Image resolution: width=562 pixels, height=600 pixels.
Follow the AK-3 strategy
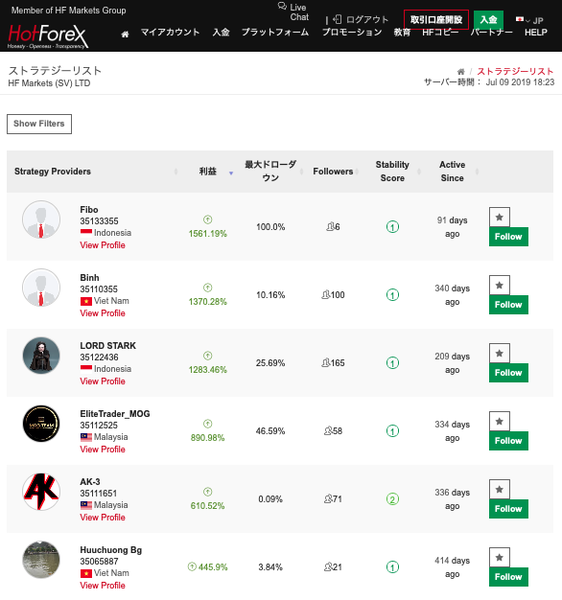point(508,509)
